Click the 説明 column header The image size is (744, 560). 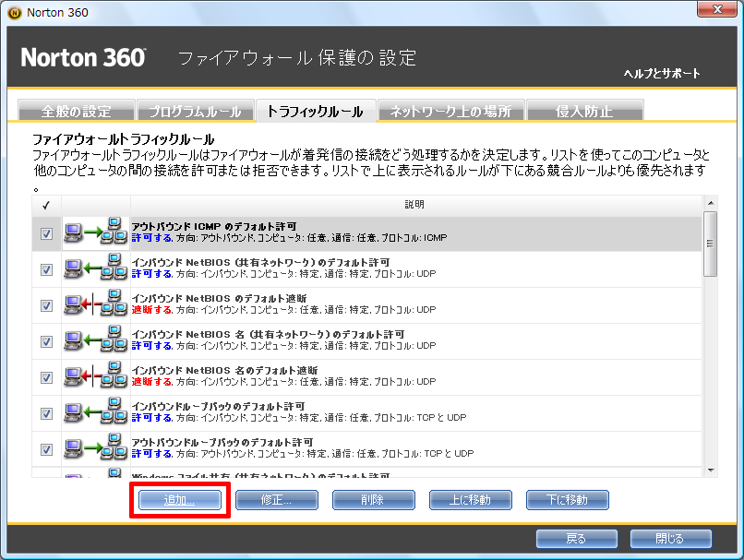tap(415, 204)
